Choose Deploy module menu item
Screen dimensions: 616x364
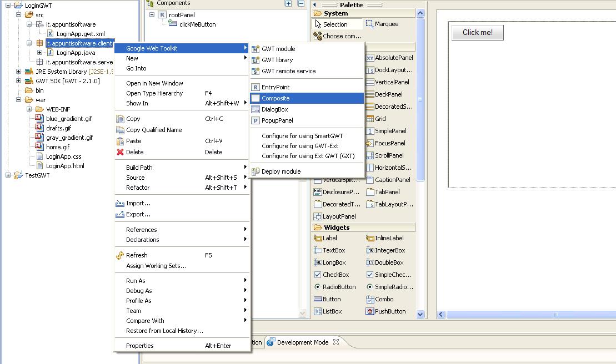[307, 171]
